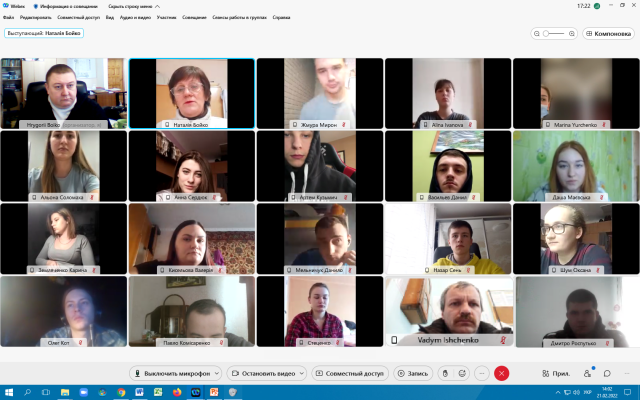Click muted mic icon on Васильев Данил tile

point(474,198)
